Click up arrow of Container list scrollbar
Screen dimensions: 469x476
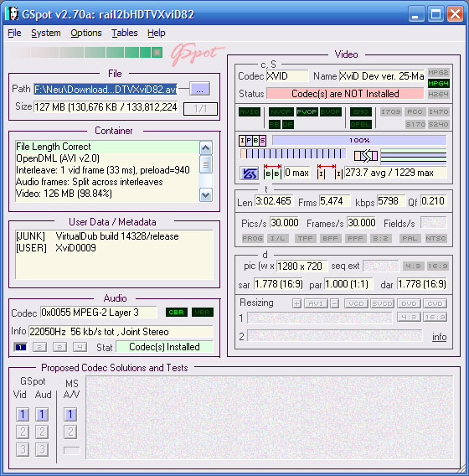click(x=206, y=147)
